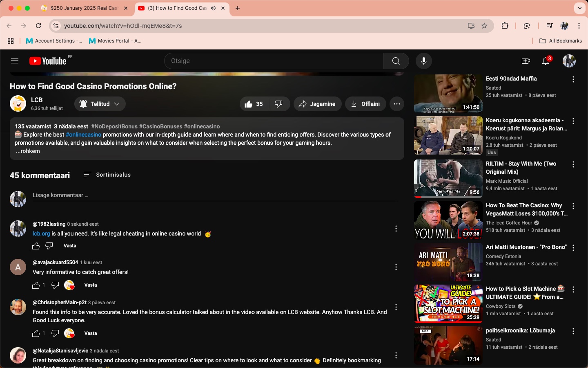Viewport: 588px width, 368px height.
Task: Open options for Koeru kogukonna akadeemia video
Action: (x=573, y=121)
